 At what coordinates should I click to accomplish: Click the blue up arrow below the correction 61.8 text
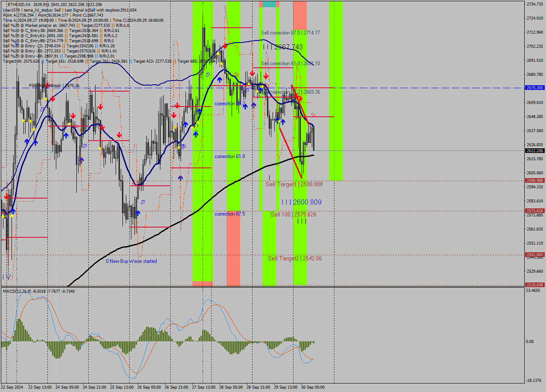180,178
